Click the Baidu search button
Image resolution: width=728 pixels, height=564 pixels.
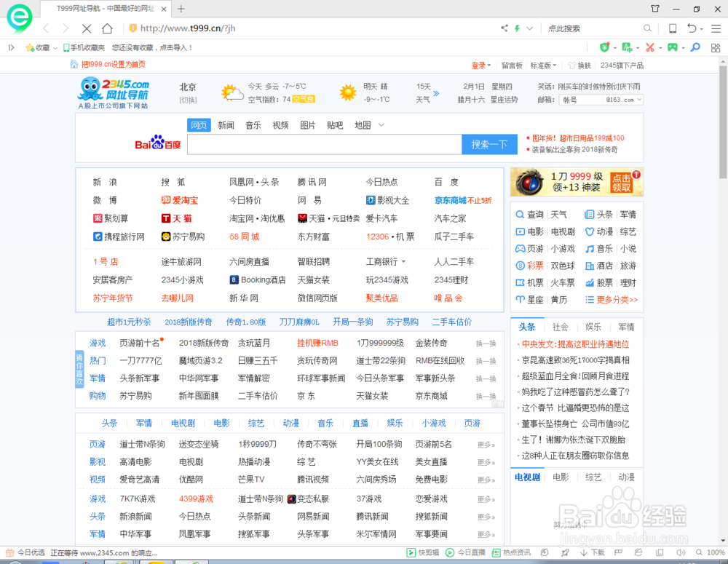(489, 144)
